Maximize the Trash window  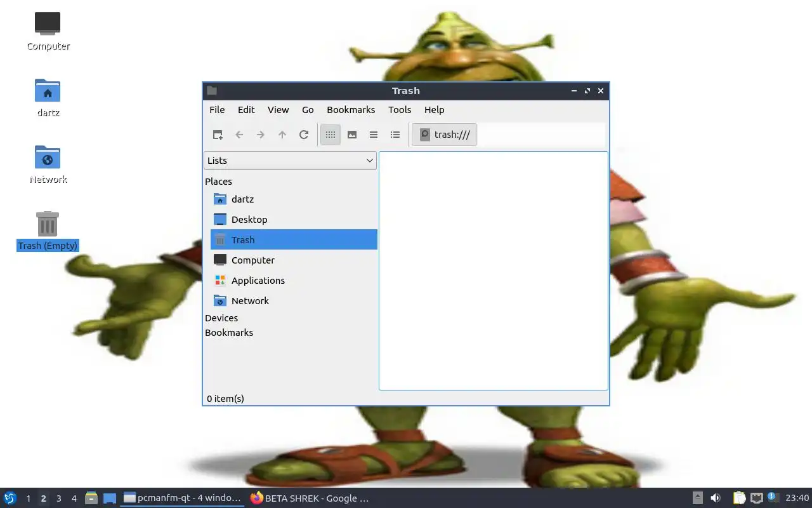point(587,91)
